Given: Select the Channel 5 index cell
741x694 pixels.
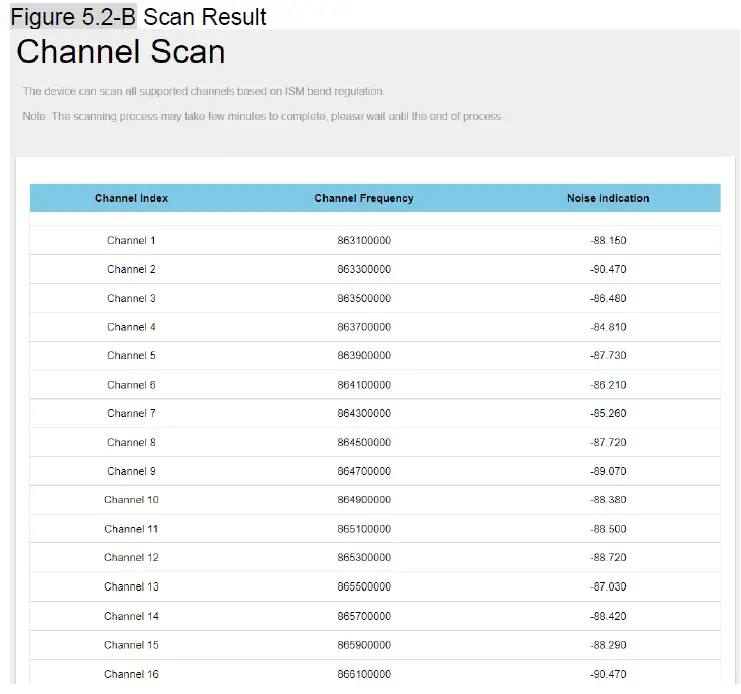Looking at the screenshot, I should (131, 355).
